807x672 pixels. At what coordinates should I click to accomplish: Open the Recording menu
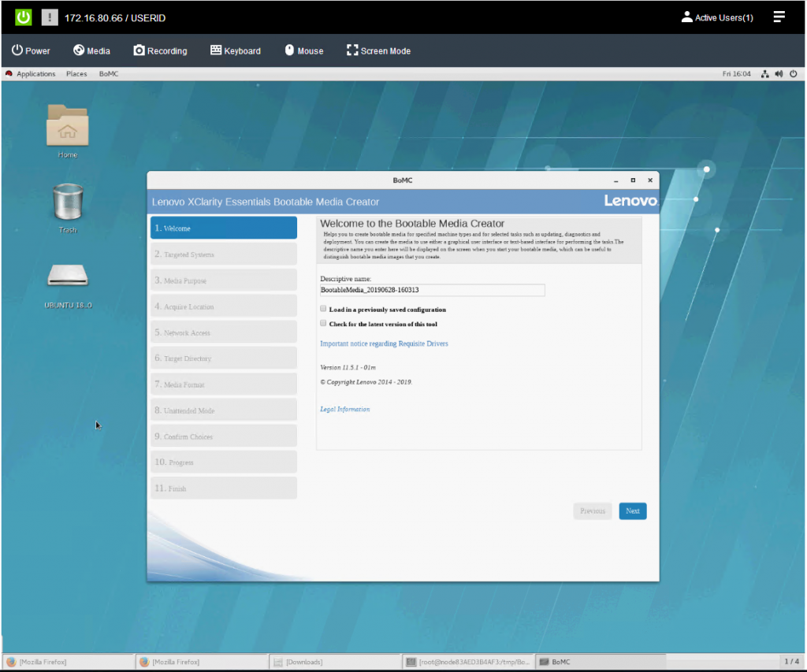coord(160,50)
